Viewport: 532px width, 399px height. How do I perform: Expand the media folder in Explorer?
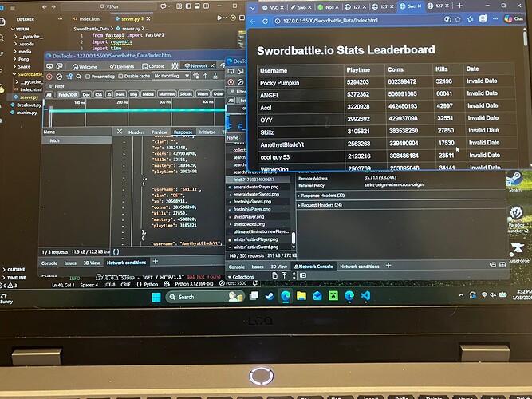click(x=23, y=52)
